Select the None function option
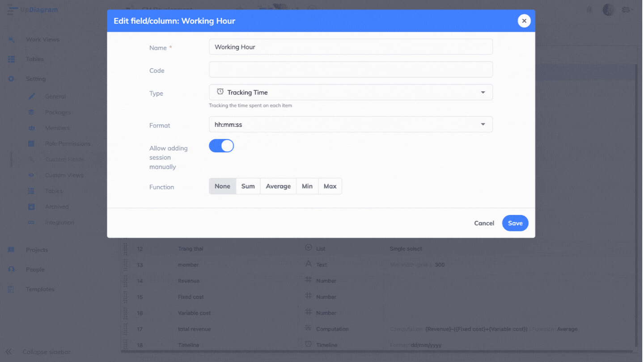The image size is (644, 362). (222, 186)
